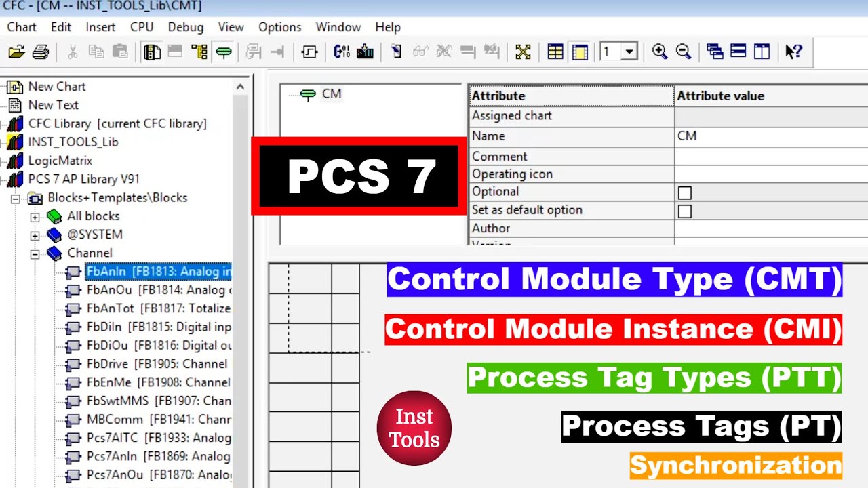This screenshot has width=868, height=488.
Task: Select the FbAnIn FB1813 block
Action: [x=158, y=272]
